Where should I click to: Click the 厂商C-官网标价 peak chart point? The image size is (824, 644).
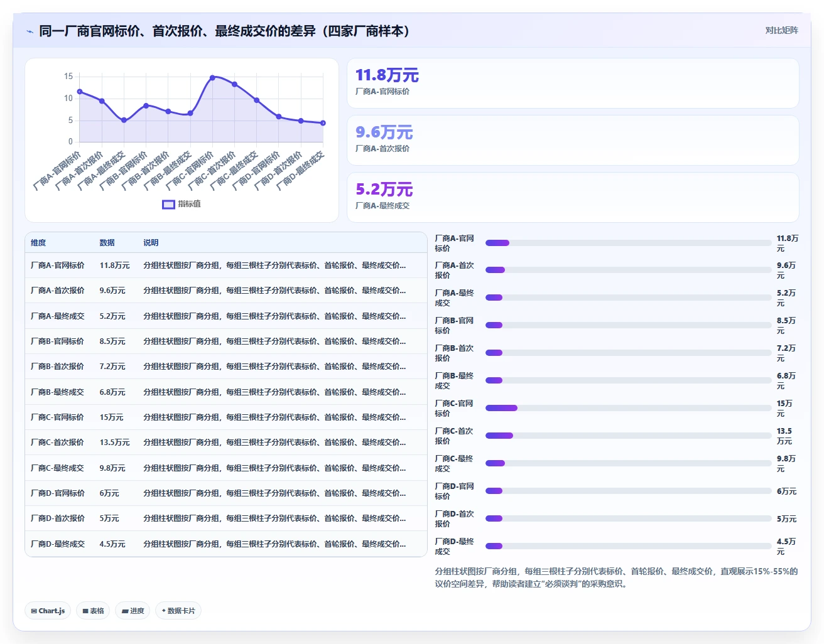(212, 78)
